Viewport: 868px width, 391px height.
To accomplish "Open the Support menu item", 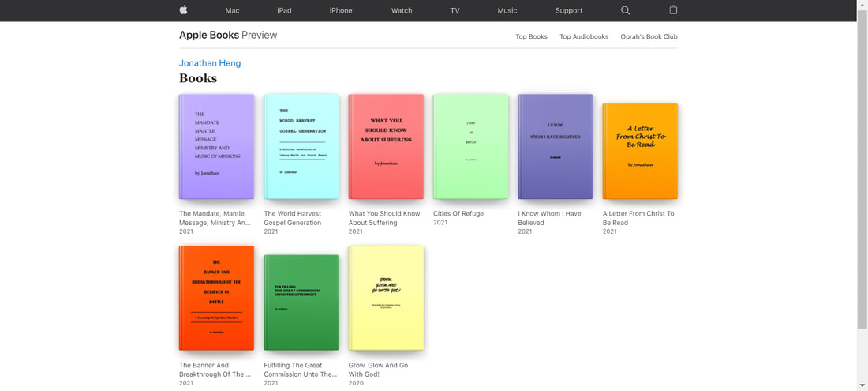I will 569,10.
